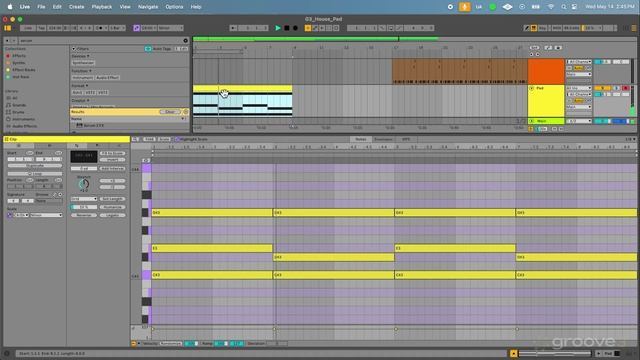
Task: Start playback with the green Play button
Action: [278, 28]
